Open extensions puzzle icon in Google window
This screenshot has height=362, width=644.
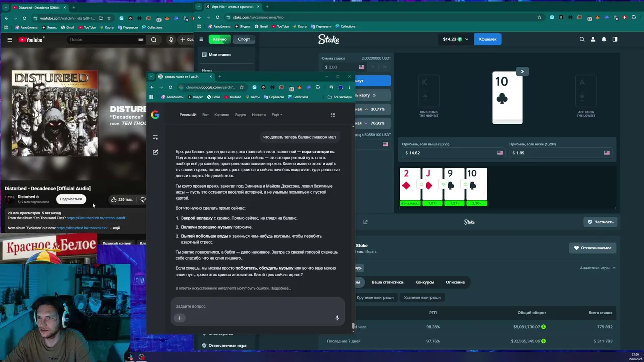[317, 87]
